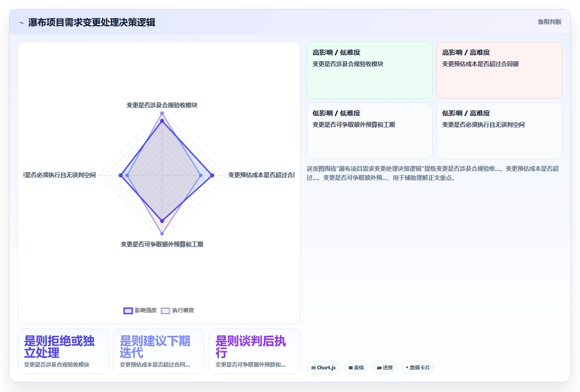Click the square icon in the 表格 chip
This screenshot has width=580, height=392.
click(350, 368)
